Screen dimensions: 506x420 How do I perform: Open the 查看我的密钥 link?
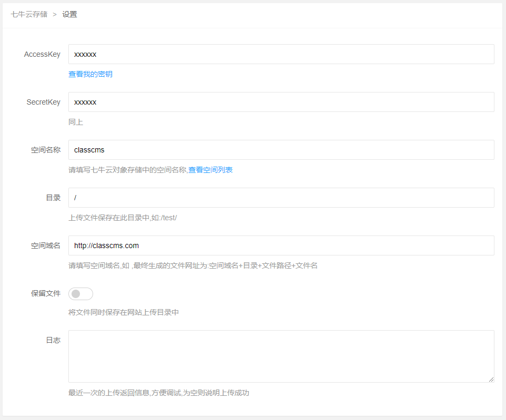point(90,74)
